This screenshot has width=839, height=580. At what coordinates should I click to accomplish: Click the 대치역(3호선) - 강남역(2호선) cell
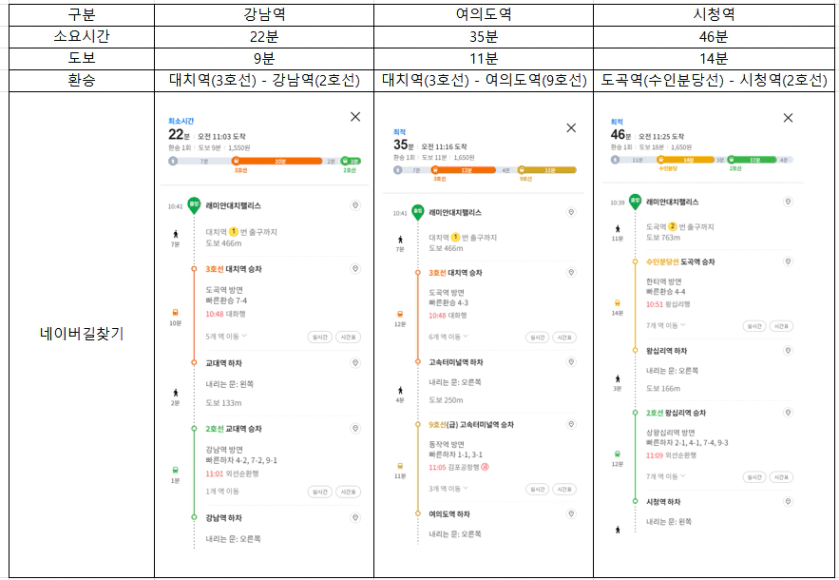click(x=264, y=80)
